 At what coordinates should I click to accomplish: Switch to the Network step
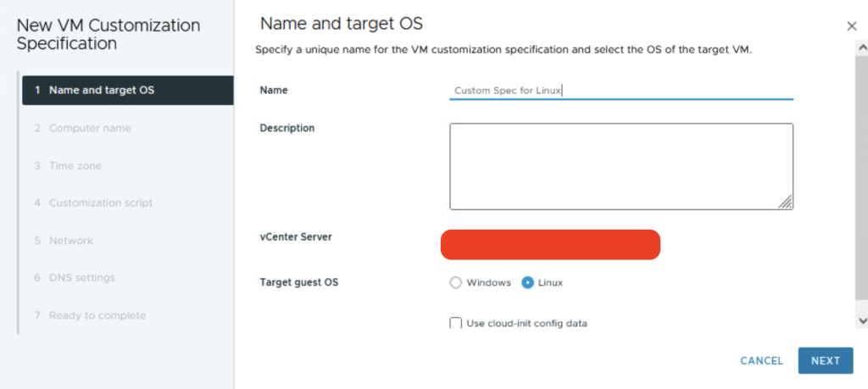coord(71,241)
